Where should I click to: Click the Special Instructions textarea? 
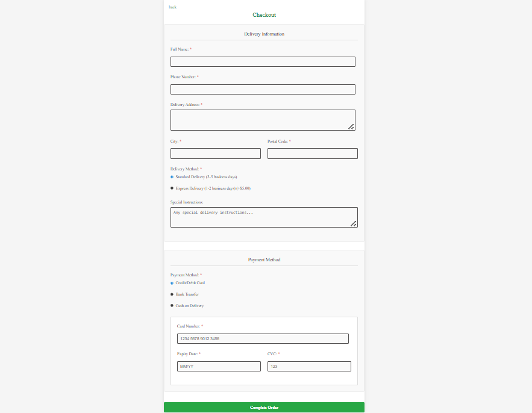264,217
